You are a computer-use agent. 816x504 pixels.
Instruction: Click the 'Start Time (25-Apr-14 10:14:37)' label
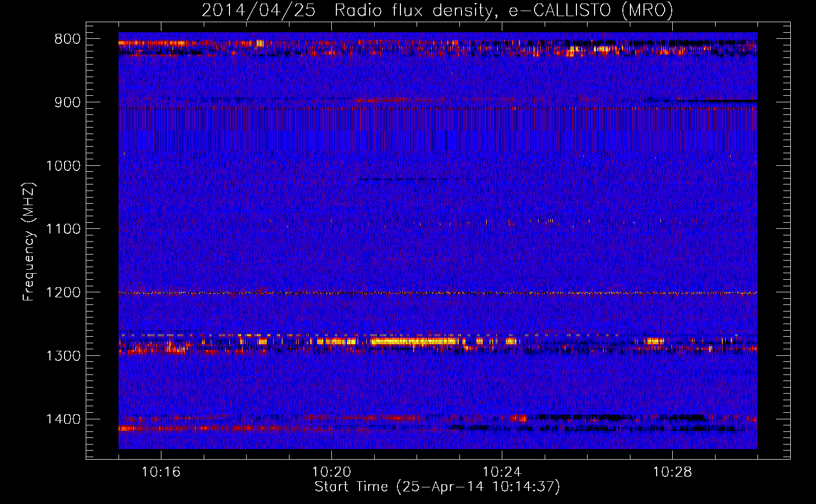tap(437, 487)
